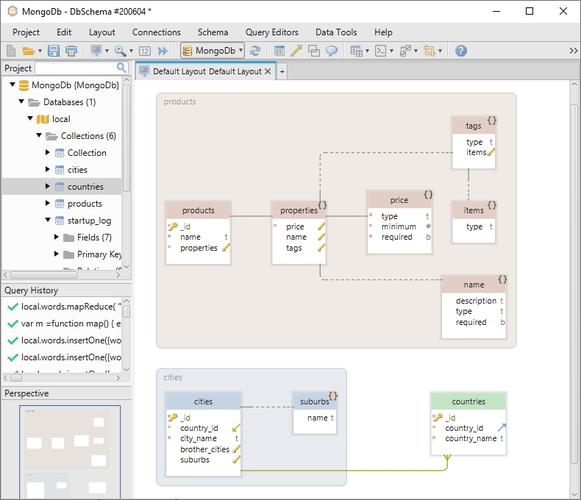Open the MongoDb connection combo box
Screen dimensions: 581x500
pyautogui.click(x=212, y=50)
